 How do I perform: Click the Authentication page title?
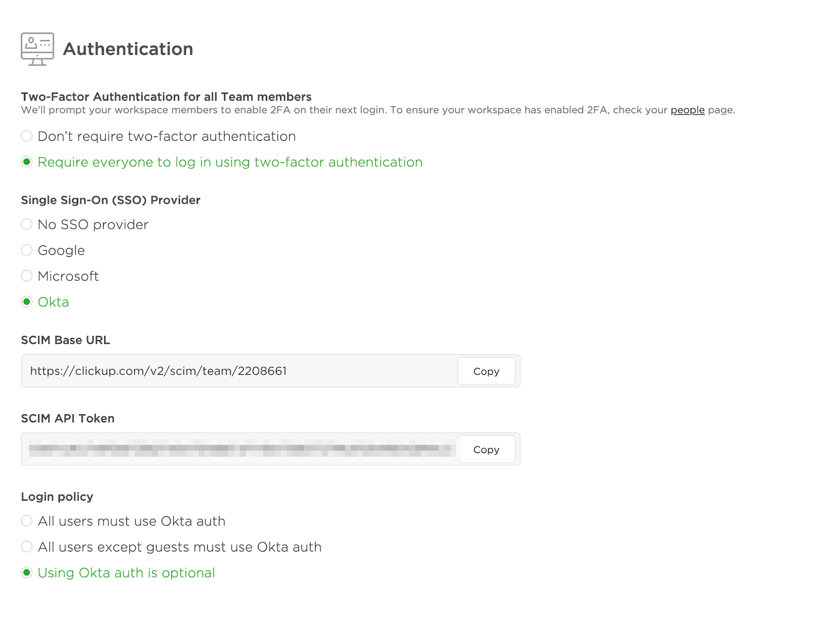click(129, 49)
